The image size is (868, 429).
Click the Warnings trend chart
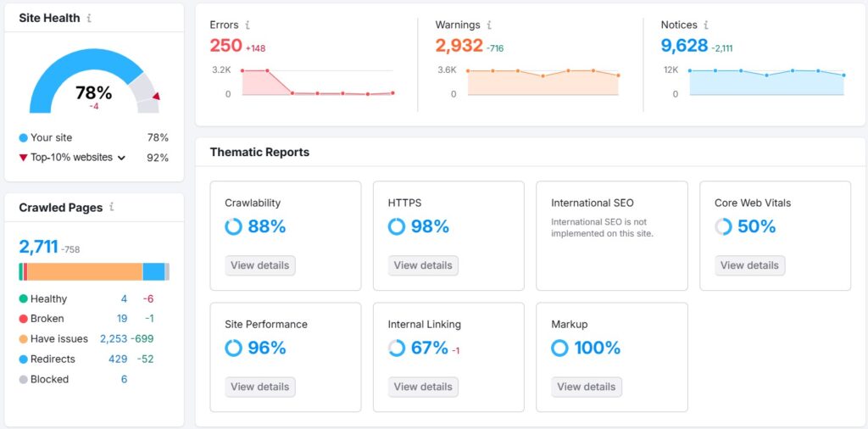pos(543,82)
